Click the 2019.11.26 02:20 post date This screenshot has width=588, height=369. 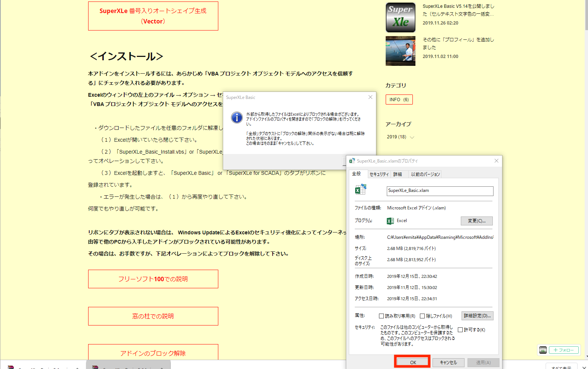point(440,23)
